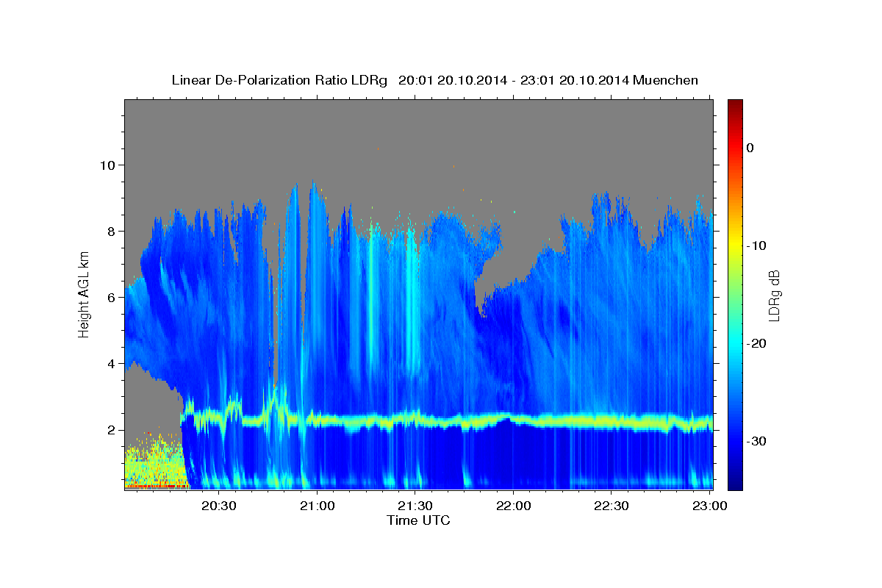This screenshot has width=882, height=588.
Task: Click the date range text '20:01 20.10.2014 - 23:01 20.10.2014 Muenchen'
Action: click(548, 80)
